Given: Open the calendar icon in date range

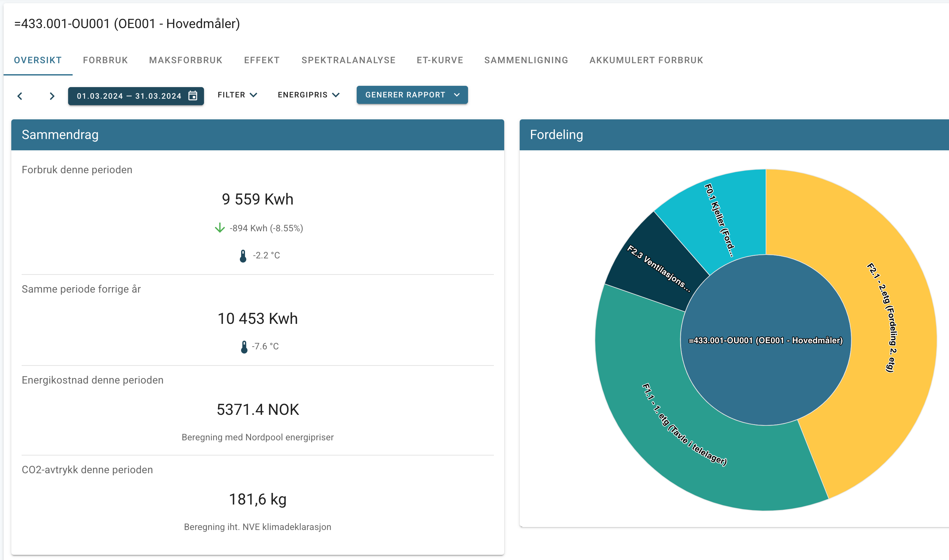Looking at the screenshot, I should [x=193, y=95].
